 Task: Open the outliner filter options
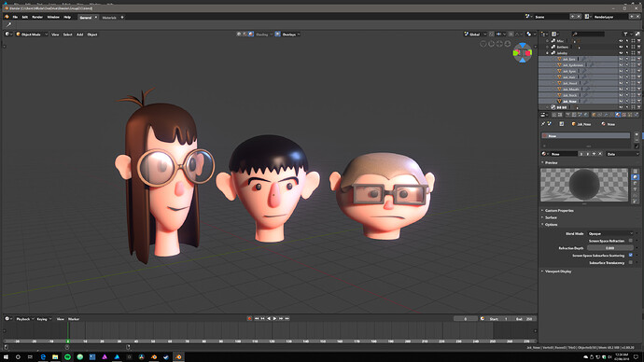(626, 35)
